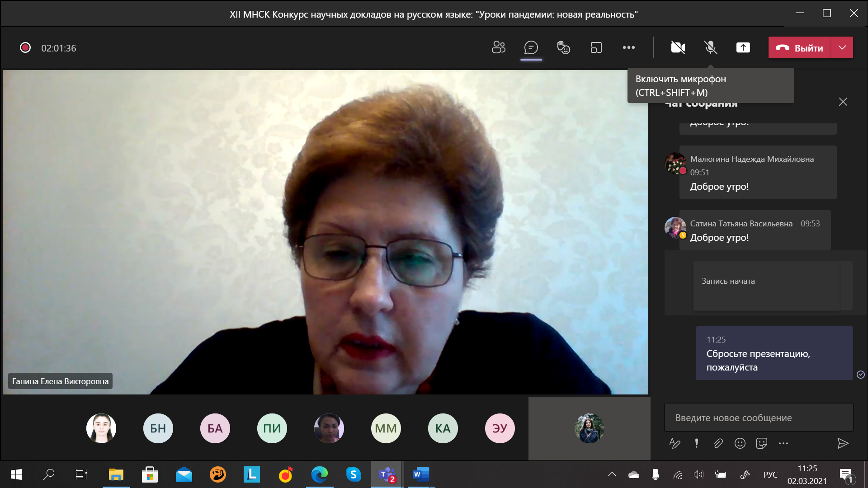Image resolution: width=868 pixels, height=488 pixels.
Task: Open Microsoft Edge from taskbar
Action: click(x=319, y=474)
